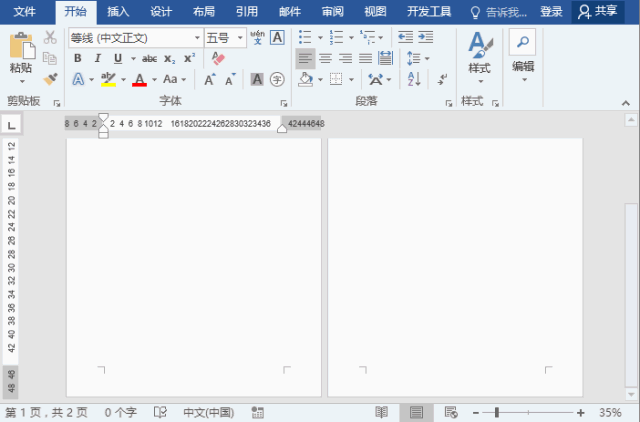Switch to the 设计 Design tab
The image size is (640, 422).
(161, 12)
